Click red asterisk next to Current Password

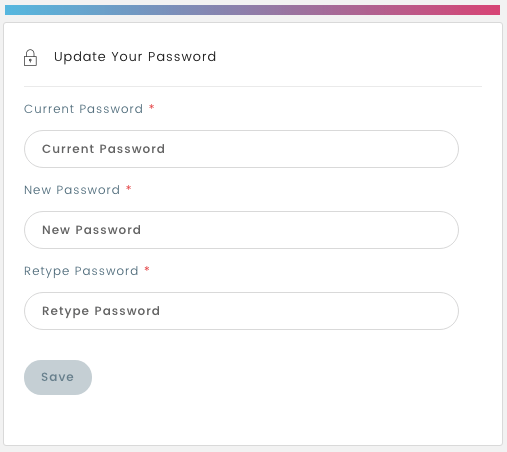[152, 107]
